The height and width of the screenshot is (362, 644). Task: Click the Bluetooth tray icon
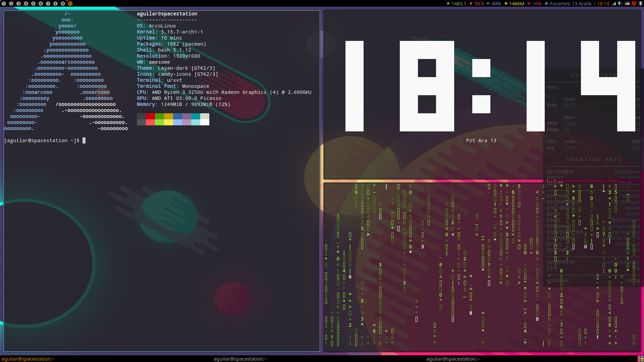click(x=640, y=3)
